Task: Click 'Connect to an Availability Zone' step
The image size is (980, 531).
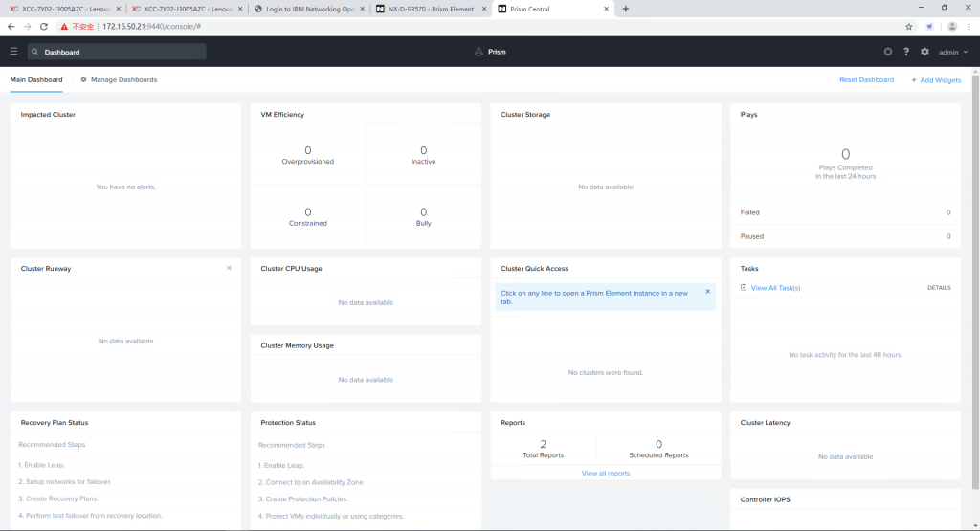Action: tap(311, 482)
